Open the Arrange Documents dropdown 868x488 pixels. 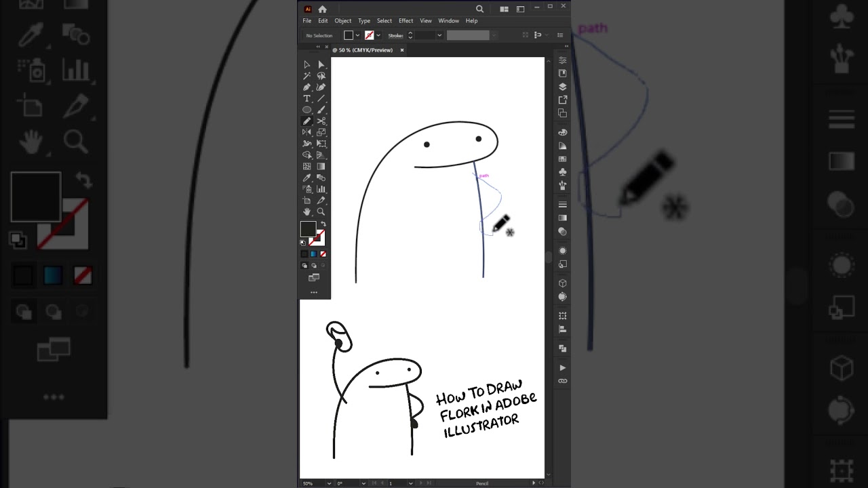504,9
